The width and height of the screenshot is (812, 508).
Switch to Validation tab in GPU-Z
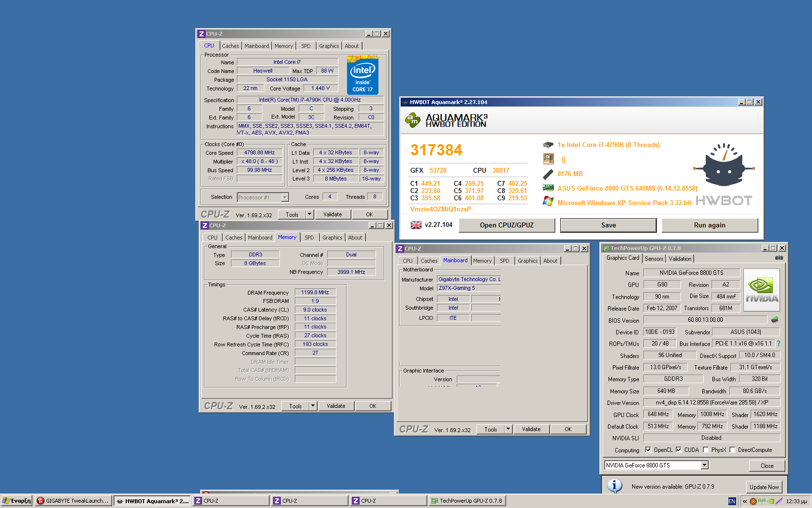(680, 259)
